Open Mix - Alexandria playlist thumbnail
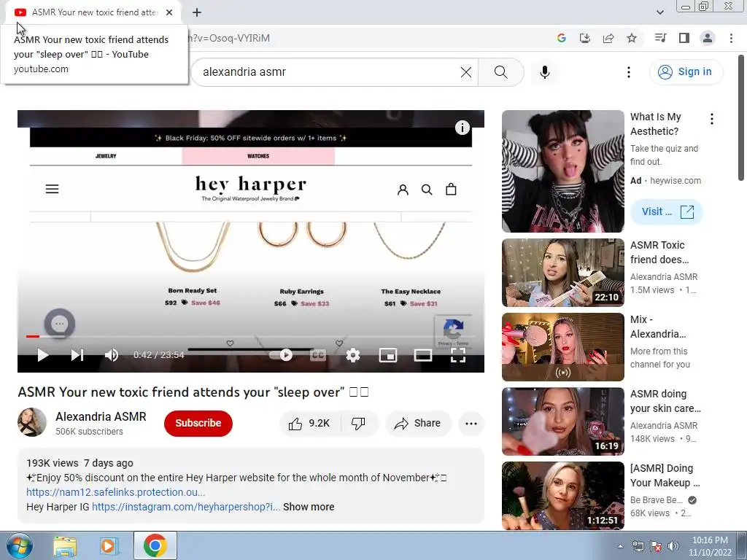Viewport: 747px width, 560px height. point(562,347)
